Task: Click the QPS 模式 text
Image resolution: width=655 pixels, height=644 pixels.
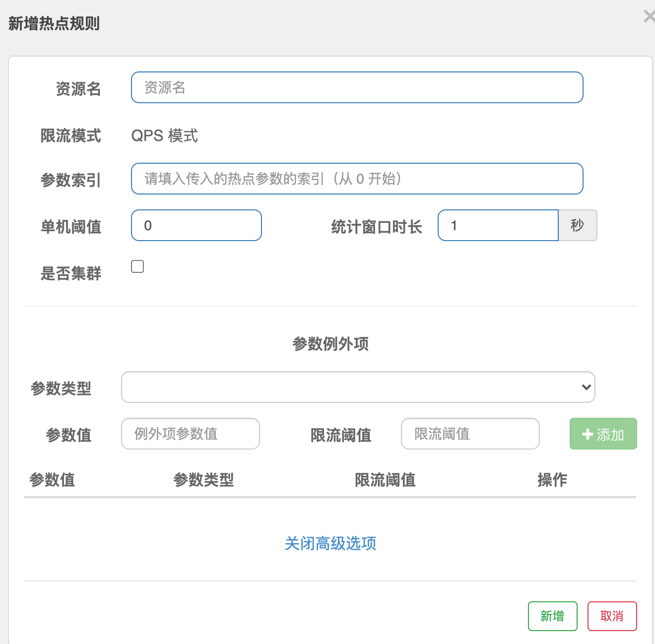Action: 164,136
